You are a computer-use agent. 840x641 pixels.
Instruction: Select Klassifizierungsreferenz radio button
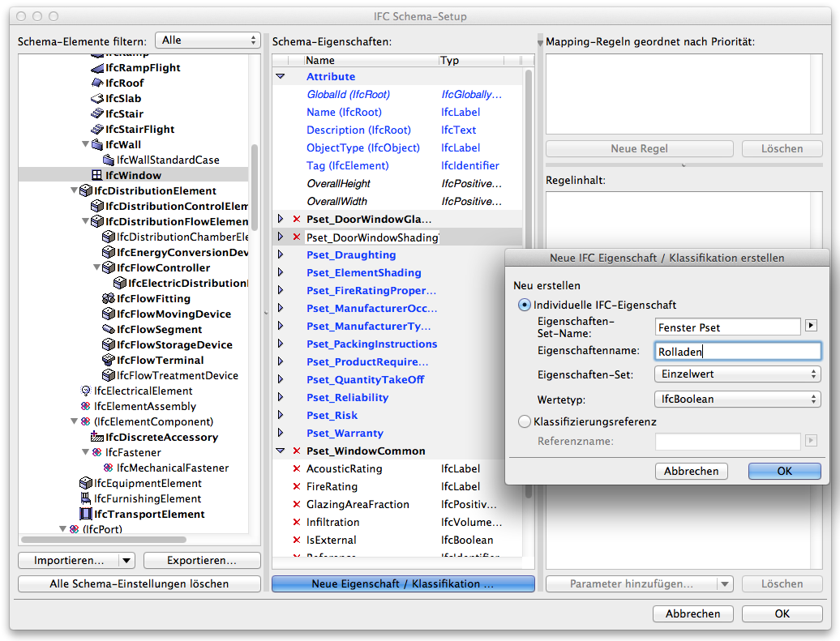click(525, 421)
